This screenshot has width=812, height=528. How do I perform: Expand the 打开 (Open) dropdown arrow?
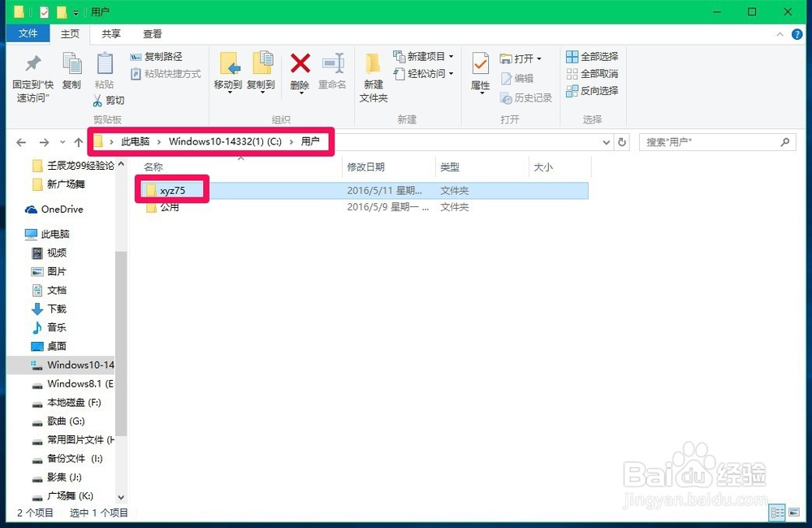tap(541, 58)
